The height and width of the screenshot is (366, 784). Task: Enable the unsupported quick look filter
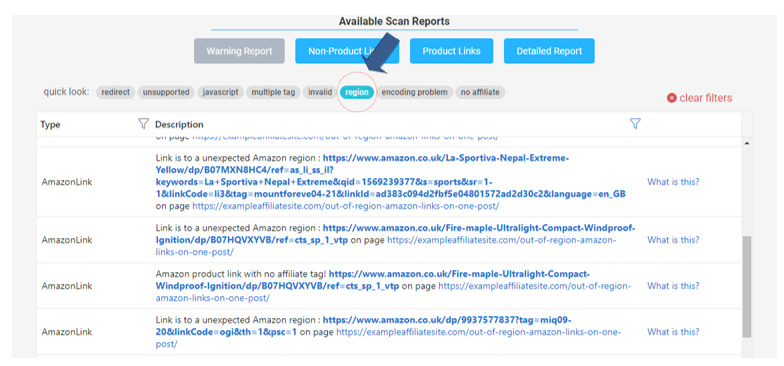click(166, 92)
